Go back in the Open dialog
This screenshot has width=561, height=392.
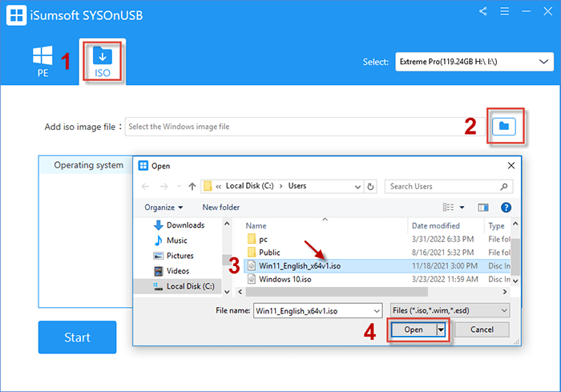145,187
